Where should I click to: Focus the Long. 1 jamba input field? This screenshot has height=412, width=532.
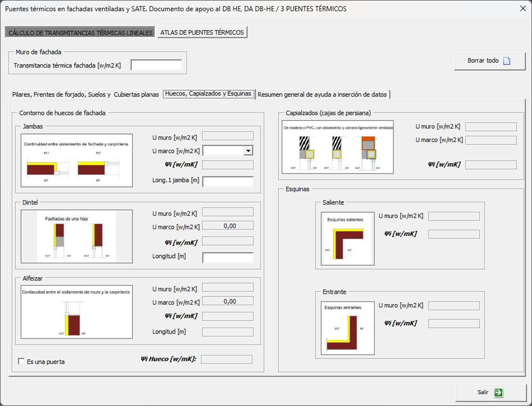tap(228, 182)
